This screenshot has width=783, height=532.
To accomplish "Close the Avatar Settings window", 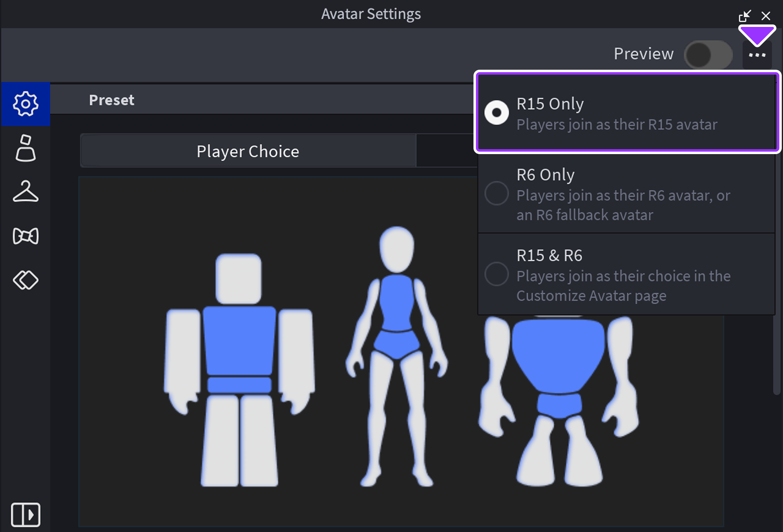I will 765,16.
